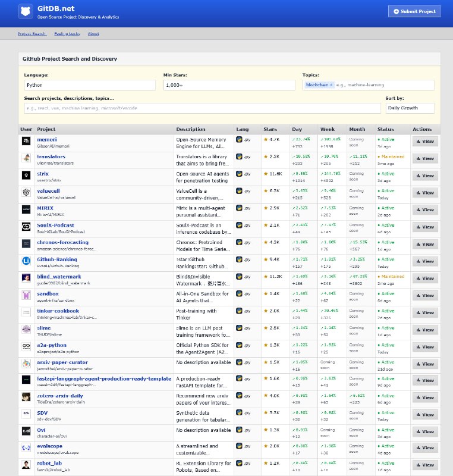This screenshot has width=453, height=476.
Task: Click the SoulX-Podcast project avatar
Action: click(26, 226)
